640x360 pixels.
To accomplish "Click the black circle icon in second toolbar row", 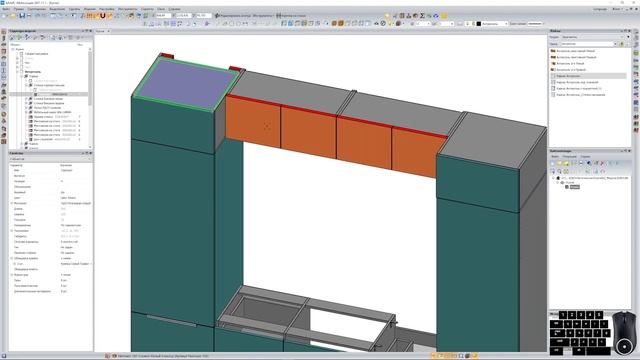I will (383, 23).
